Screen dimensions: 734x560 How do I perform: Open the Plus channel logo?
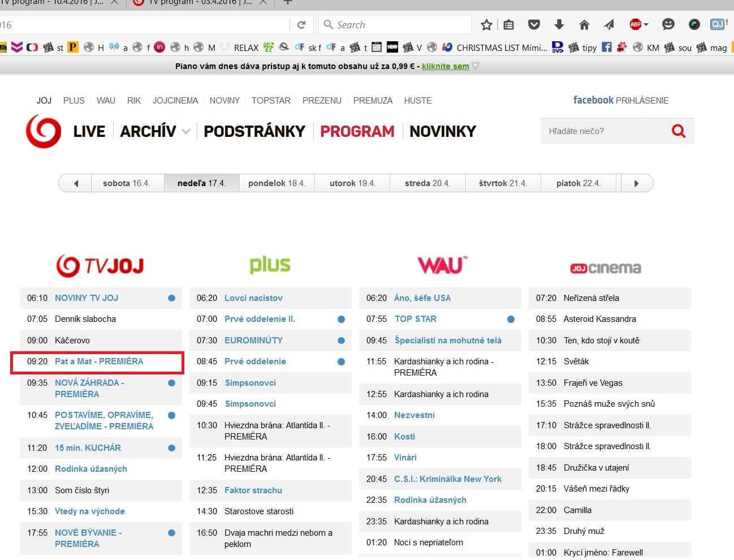point(270,265)
